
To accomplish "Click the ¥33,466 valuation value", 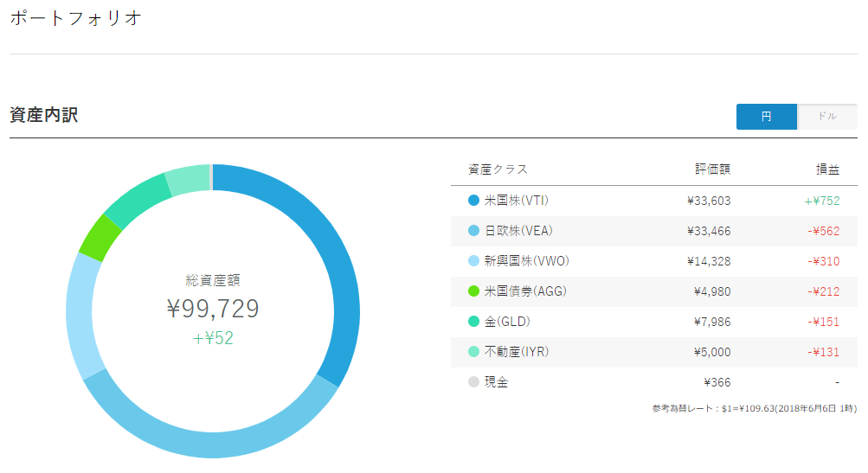I will (x=709, y=231).
